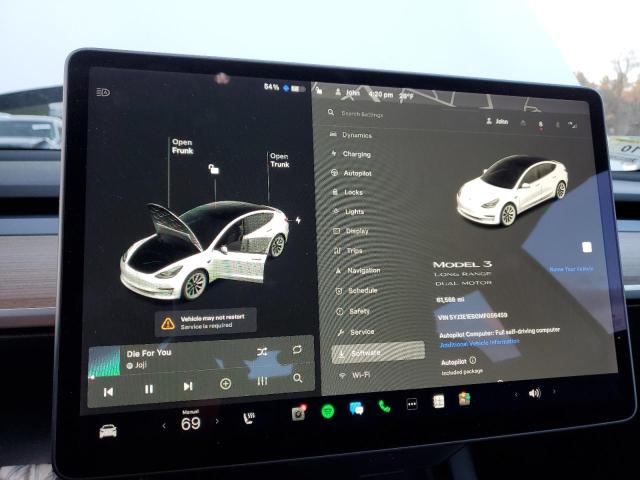Open the Display settings menu
The height and width of the screenshot is (480, 640).
point(351,231)
